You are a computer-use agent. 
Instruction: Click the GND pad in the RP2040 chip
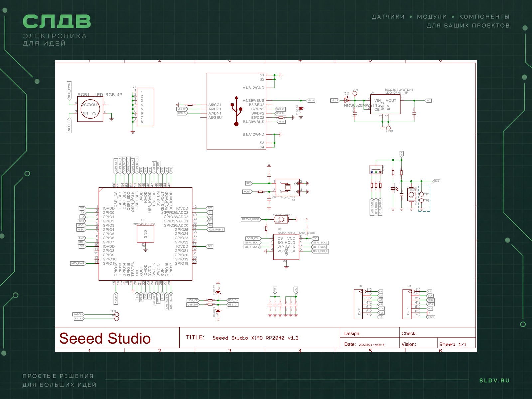[x=145, y=234]
